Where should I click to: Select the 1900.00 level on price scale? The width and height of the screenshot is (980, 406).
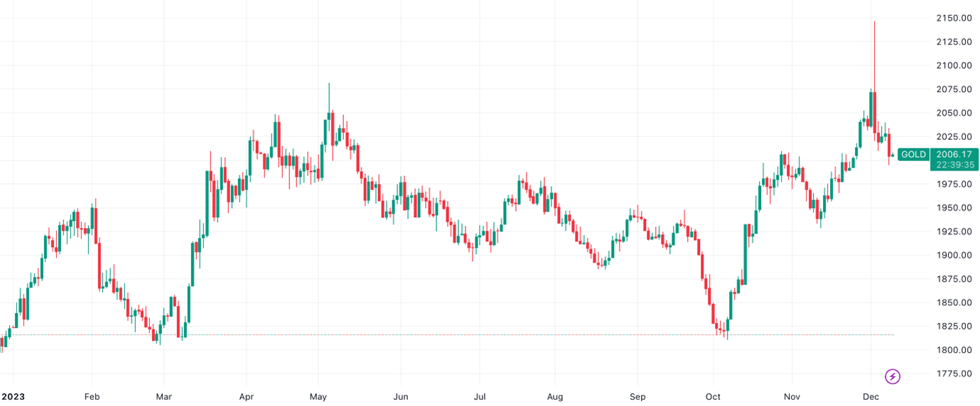(x=954, y=255)
